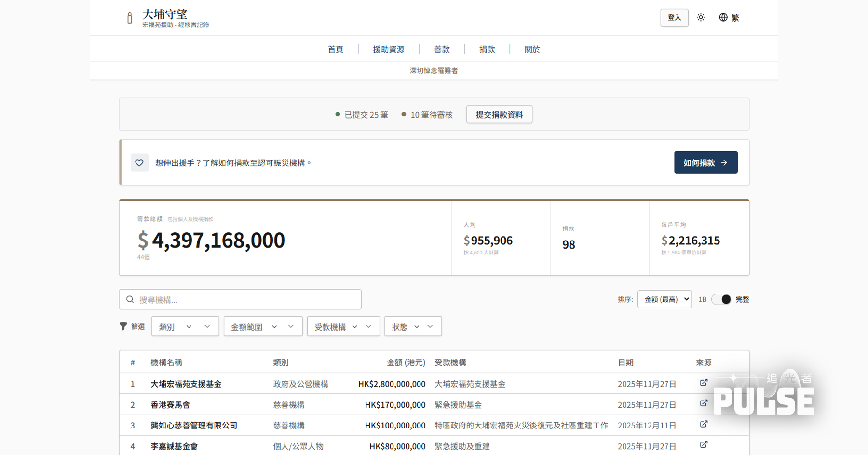Open source link for 龔如心慈善管理有限公司 row
Screen dimensions: 868x455
click(x=704, y=424)
